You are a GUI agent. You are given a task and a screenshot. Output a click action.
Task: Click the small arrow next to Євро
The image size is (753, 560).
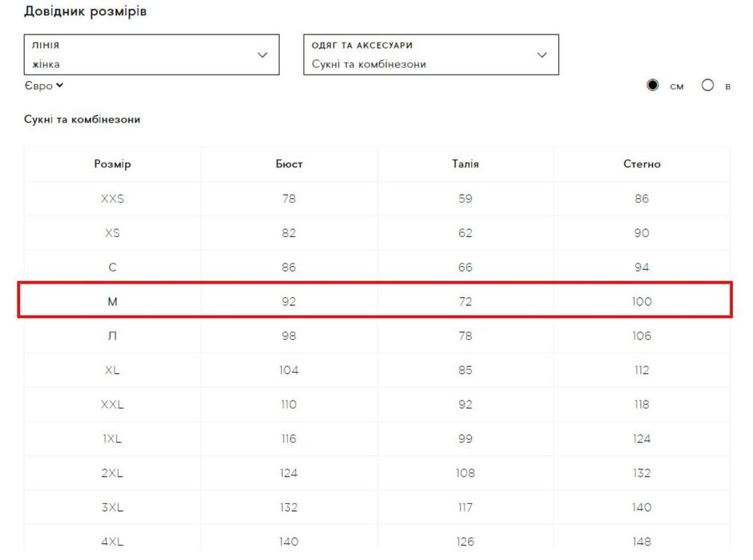click(x=60, y=86)
